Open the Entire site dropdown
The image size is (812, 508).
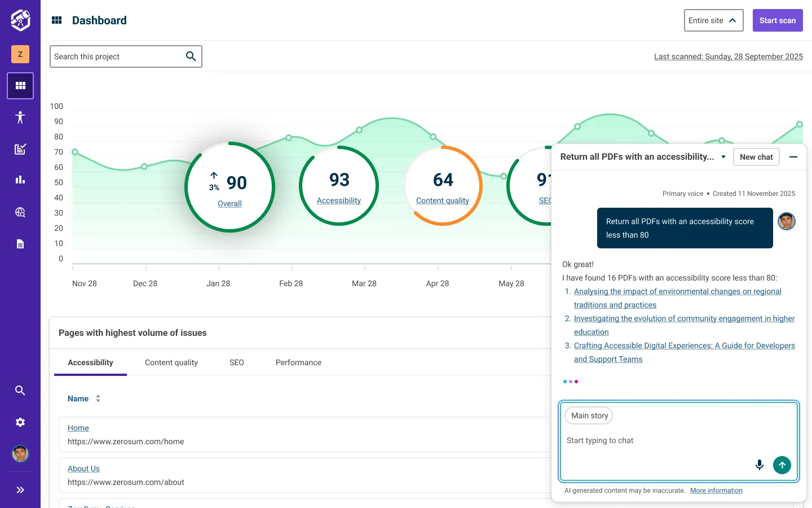click(713, 20)
